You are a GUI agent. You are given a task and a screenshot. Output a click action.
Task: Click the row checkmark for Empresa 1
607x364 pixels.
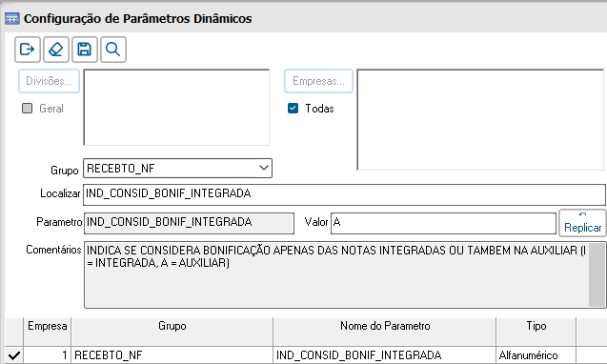pyautogui.click(x=14, y=355)
